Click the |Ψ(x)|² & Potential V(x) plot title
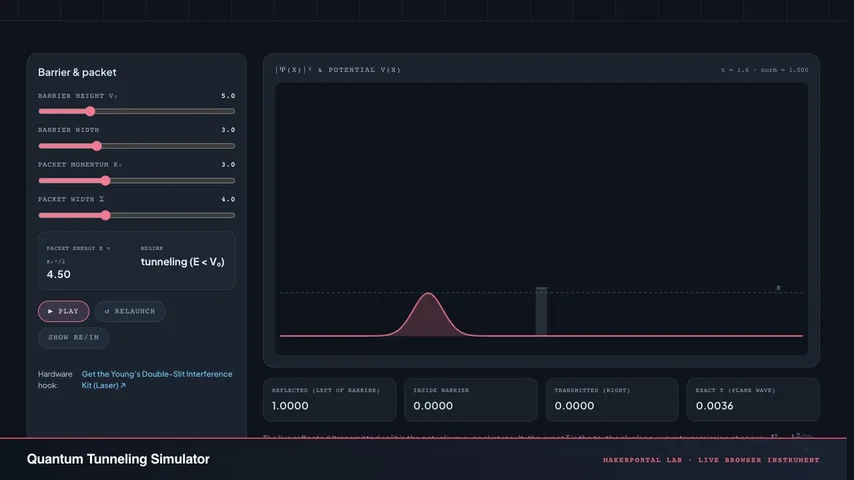Screen dimensions: 854x480 point(338,70)
